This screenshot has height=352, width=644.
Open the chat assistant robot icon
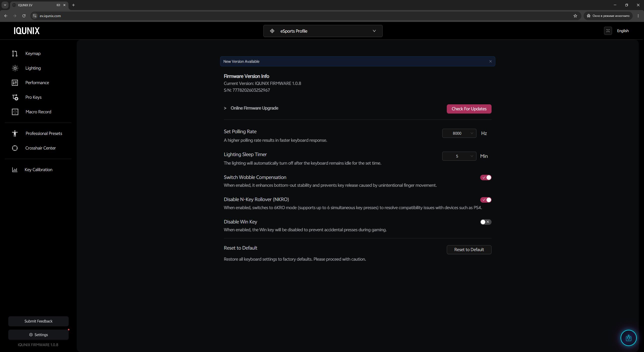628,338
